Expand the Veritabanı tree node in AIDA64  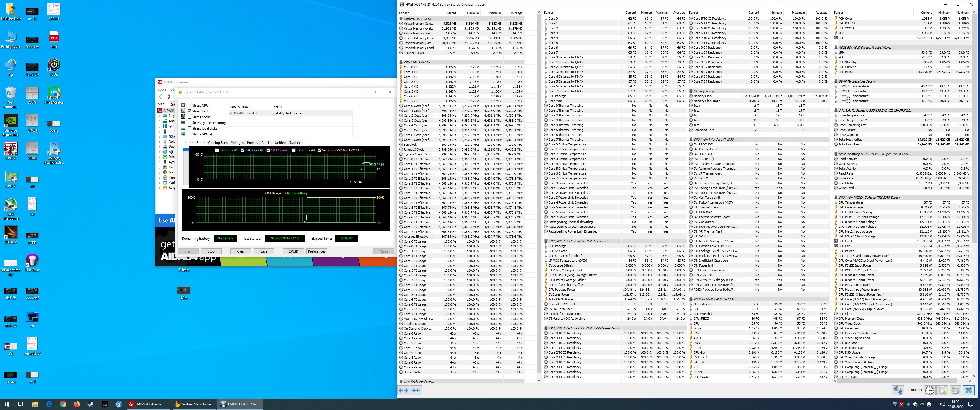click(160, 183)
